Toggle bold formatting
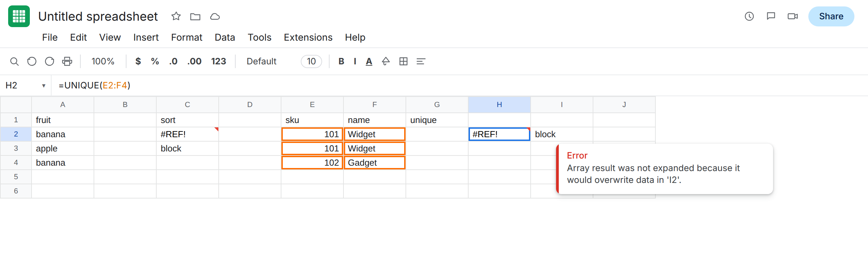This screenshot has height=271, width=868. coord(341,61)
